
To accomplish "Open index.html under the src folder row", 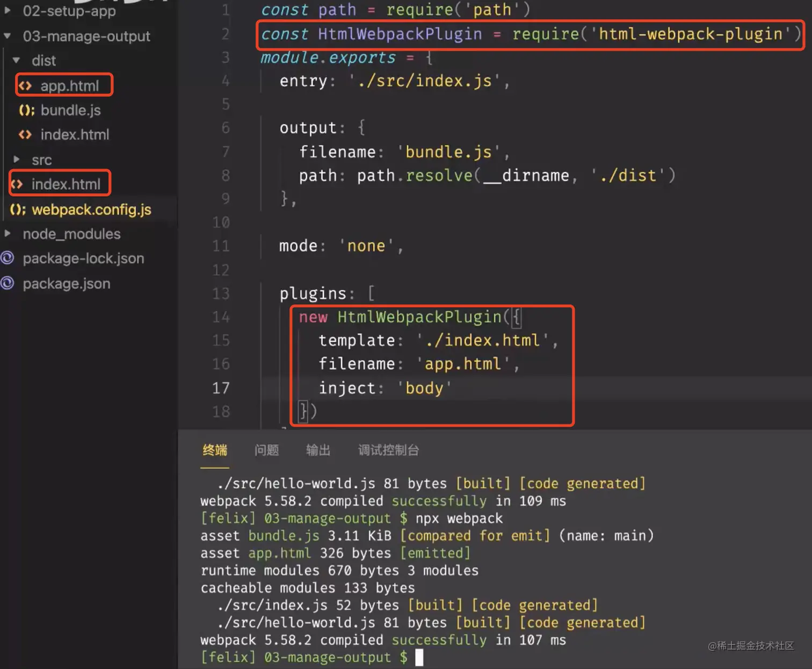I will click(x=66, y=184).
